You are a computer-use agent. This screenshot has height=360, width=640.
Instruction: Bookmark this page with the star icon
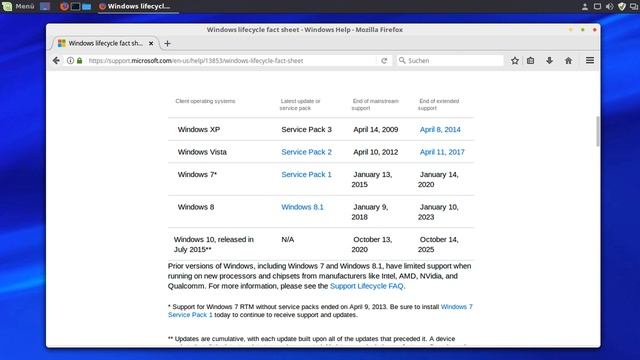click(515, 60)
